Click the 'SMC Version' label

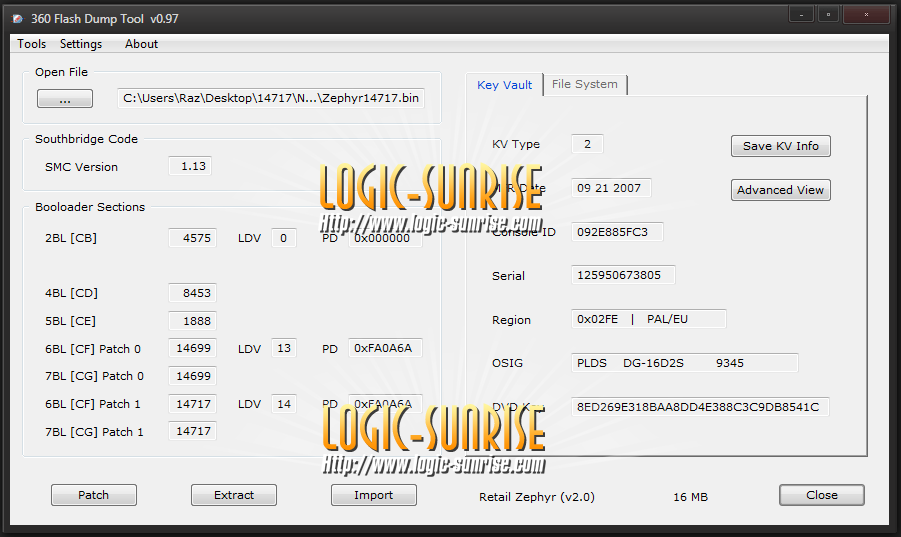click(x=82, y=167)
